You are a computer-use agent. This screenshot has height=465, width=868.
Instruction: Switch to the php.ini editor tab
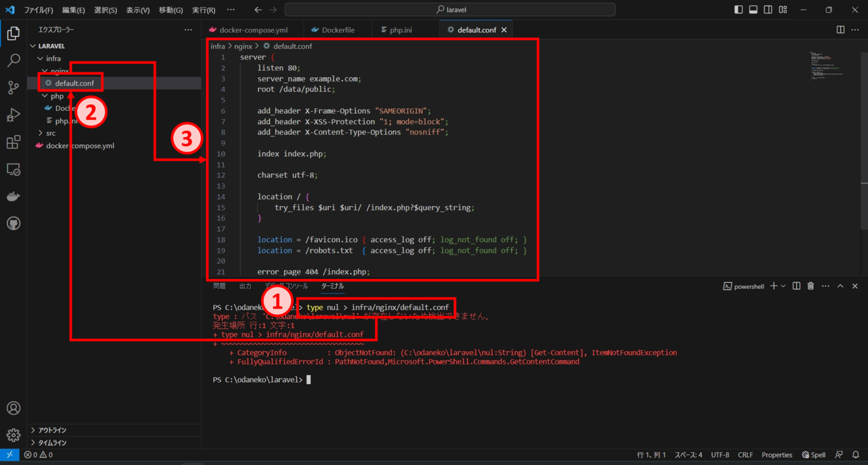(x=402, y=29)
